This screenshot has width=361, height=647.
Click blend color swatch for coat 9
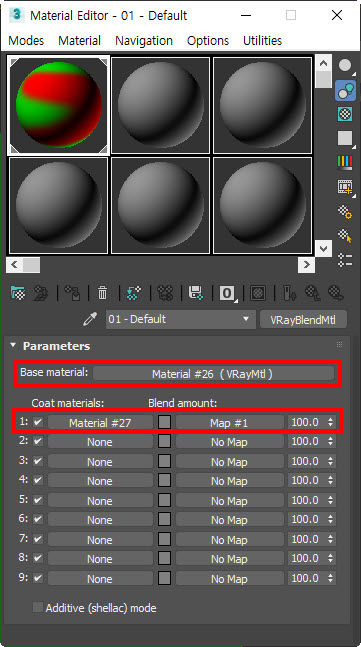pos(164,578)
